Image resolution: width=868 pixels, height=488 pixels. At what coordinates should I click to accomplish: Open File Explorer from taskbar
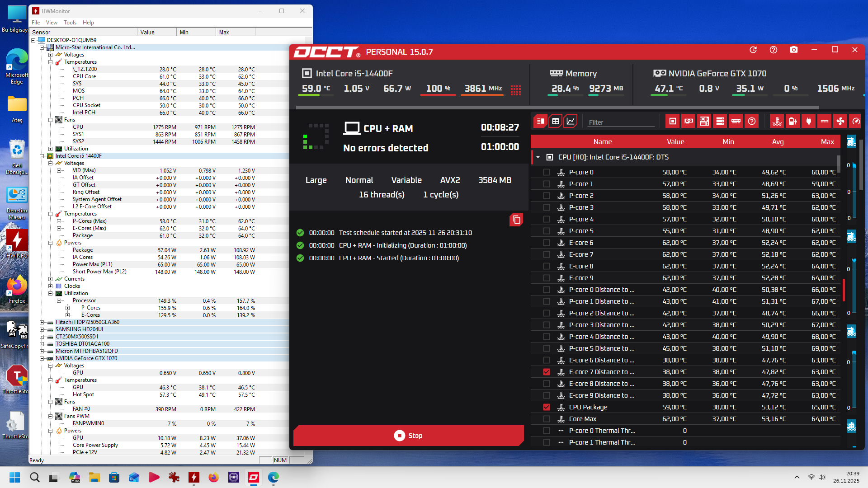94,477
